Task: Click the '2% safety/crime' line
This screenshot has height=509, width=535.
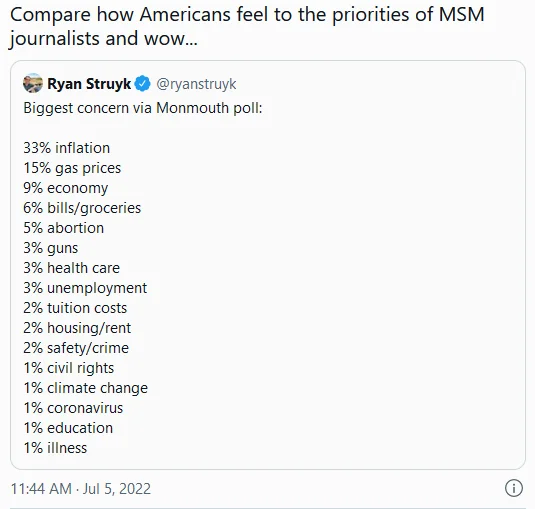Action: click(x=76, y=348)
